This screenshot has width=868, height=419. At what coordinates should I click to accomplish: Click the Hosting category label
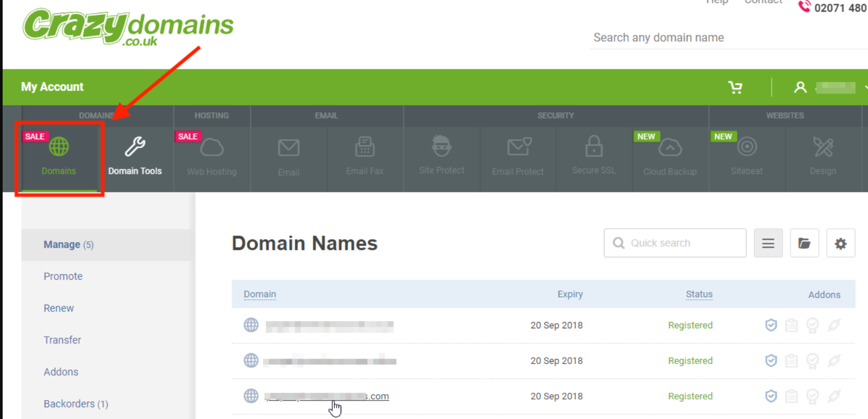coord(211,115)
